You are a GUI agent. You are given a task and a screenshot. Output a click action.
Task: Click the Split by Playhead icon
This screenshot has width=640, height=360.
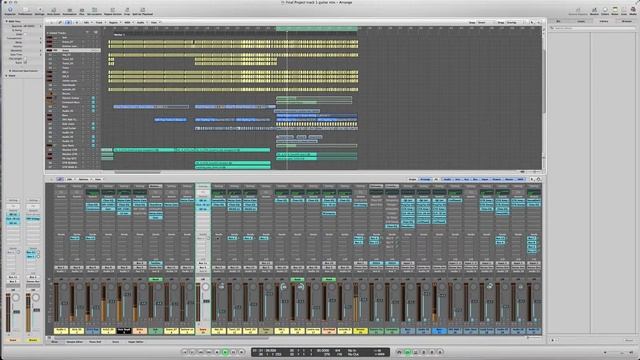tap(142, 11)
